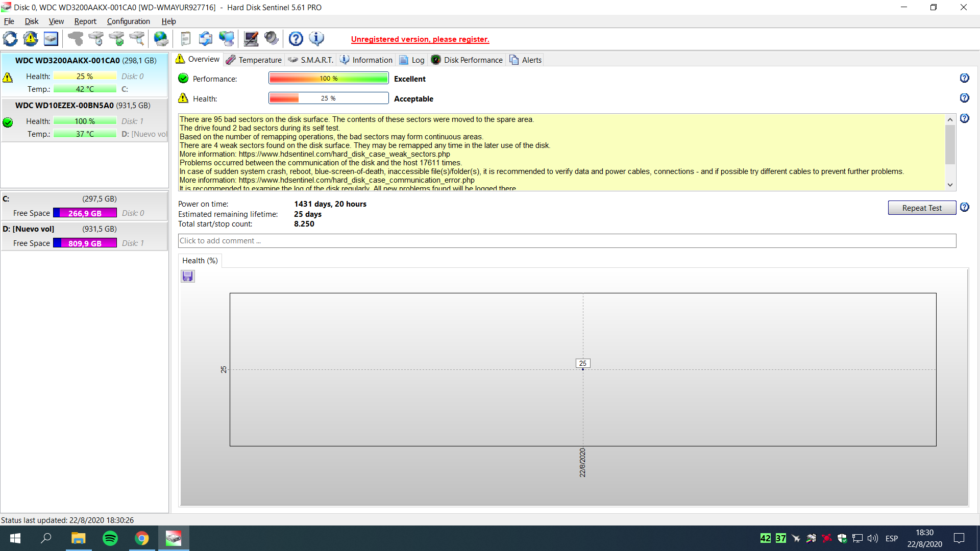Open the Help menu
This screenshot has width=980, height=551.
click(168, 21)
